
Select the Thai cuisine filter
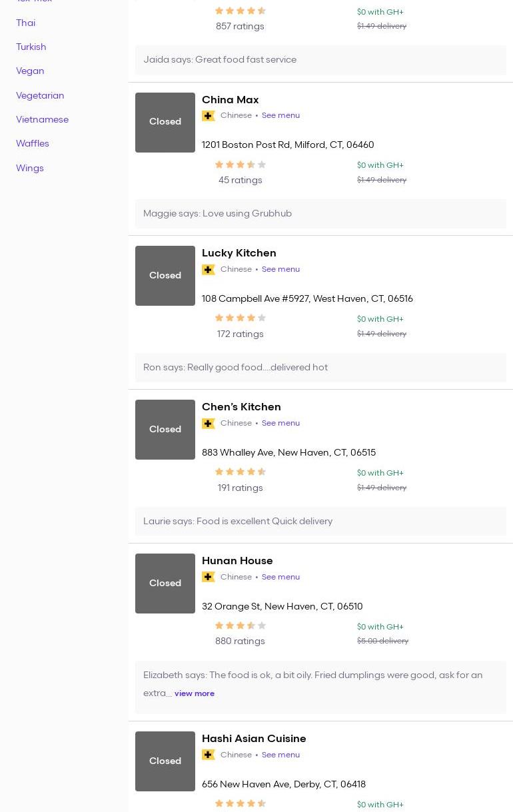pos(25,23)
